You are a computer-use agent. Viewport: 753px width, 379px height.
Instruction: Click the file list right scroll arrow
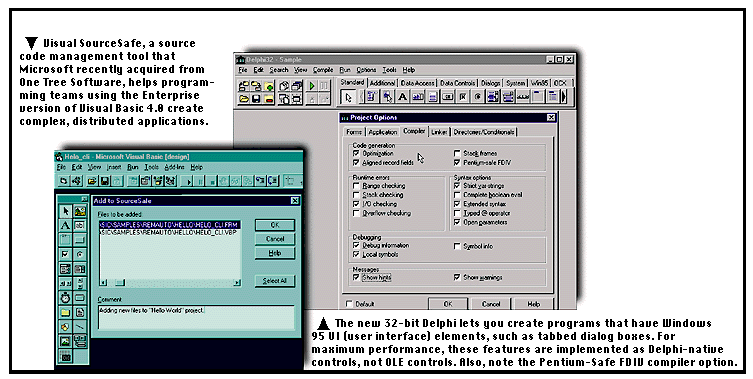click(x=237, y=283)
